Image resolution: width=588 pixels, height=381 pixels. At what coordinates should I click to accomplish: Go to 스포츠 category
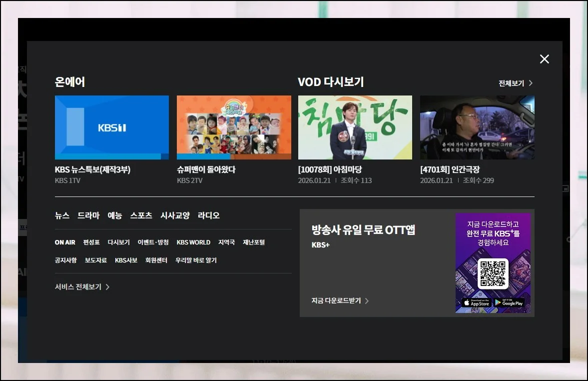click(x=141, y=215)
